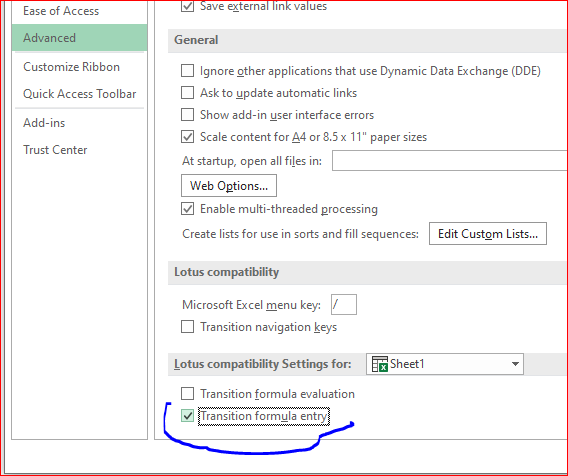Enable Show add-in user interface errors

187,115
